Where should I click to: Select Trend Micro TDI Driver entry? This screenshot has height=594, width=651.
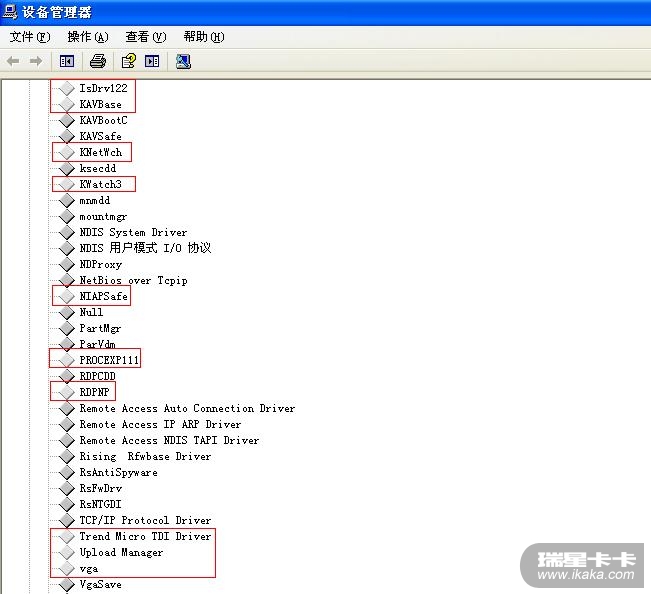pyautogui.click(x=145, y=536)
